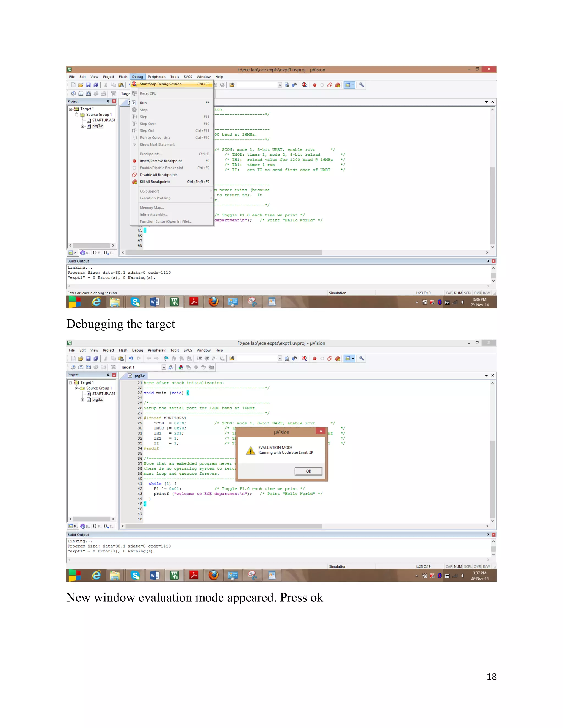Click the Open file icon in the upper screenshot toolbar
The height and width of the screenshot is (728, 563).
tap(81, 85)
